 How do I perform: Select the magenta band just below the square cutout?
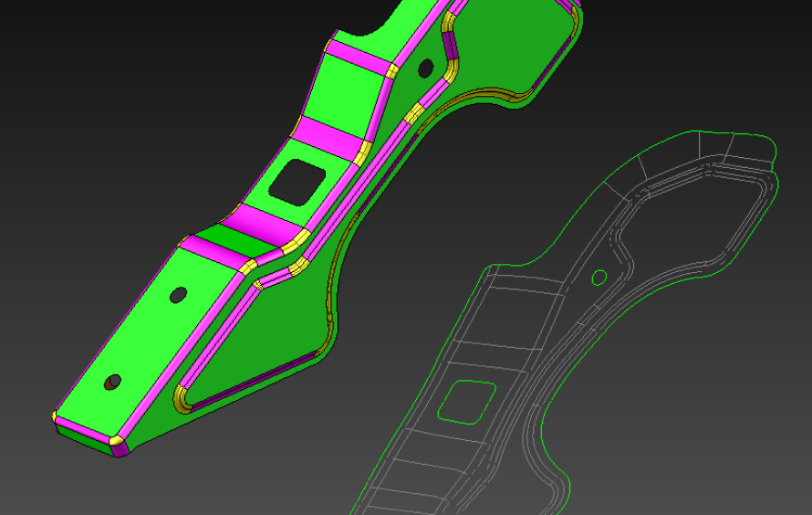coord(264,224)
